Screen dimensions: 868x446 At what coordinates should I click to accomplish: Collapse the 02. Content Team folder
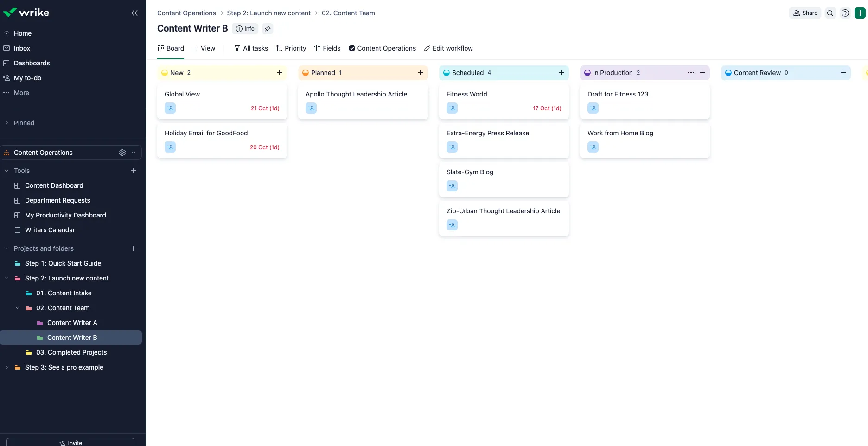18,308
